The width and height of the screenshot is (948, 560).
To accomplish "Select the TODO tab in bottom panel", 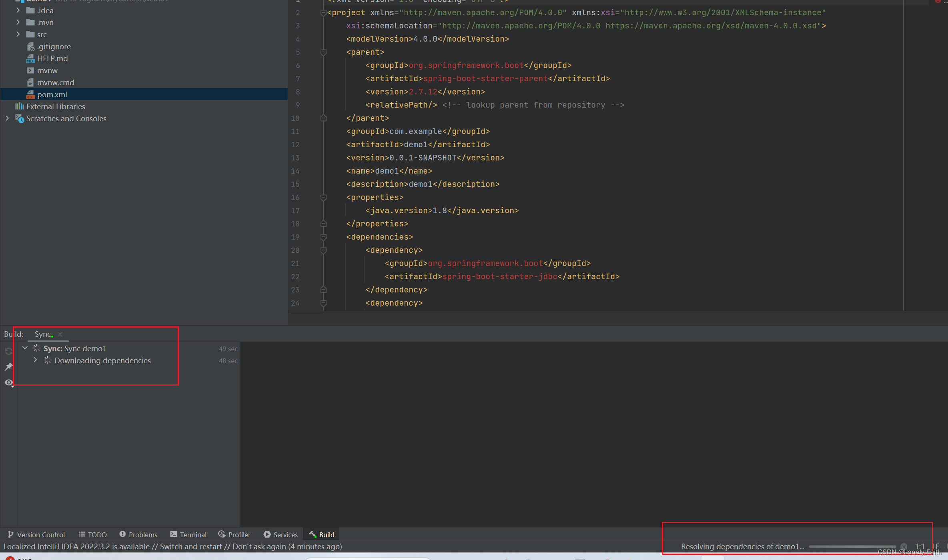I will pyautogui.click(x=97, y=534).
